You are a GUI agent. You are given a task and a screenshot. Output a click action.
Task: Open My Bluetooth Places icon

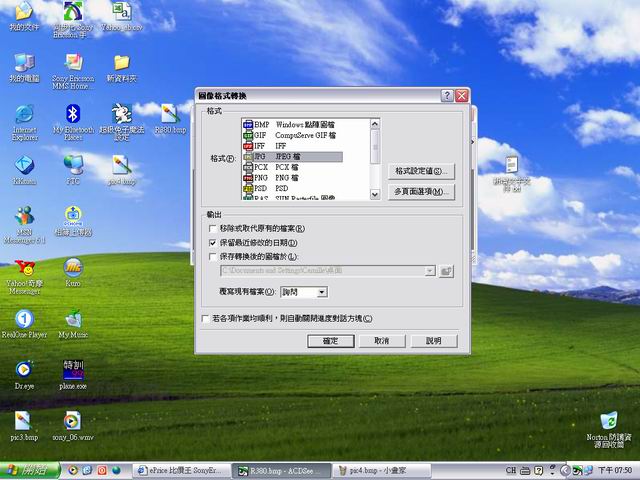(x=73, y=122)
